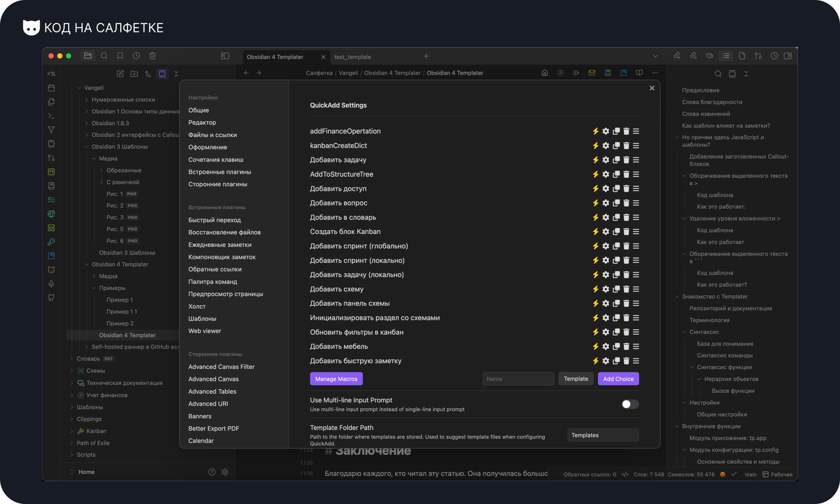This screenshot has height=504, width=840.
Task: Create new folder icon in file explorer
Action: coord(134,74)
